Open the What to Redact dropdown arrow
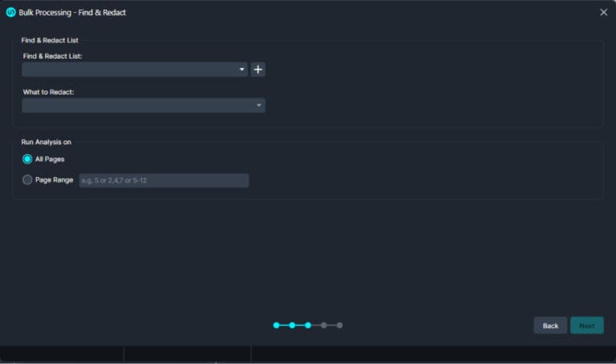 pos(259,105)
